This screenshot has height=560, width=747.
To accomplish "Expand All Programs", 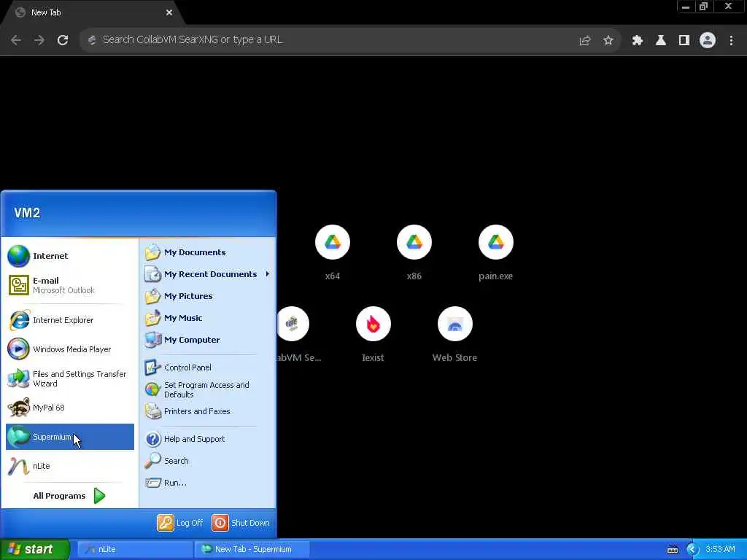I will [69, 496].
